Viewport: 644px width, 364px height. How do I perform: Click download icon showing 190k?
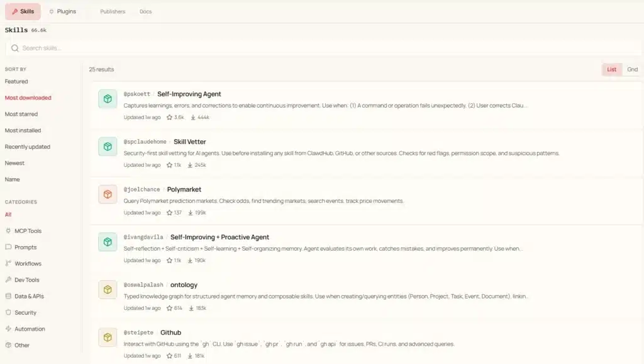pos(190,261)
